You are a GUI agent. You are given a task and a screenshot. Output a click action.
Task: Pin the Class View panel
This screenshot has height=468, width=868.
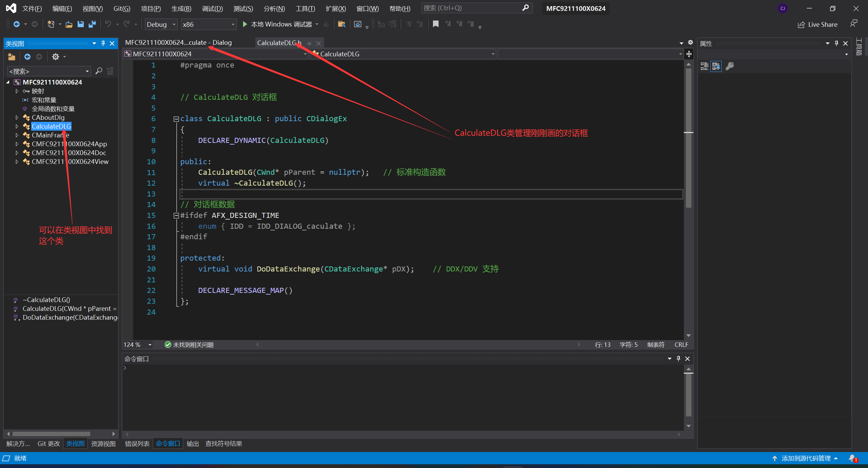pos(103,43)
